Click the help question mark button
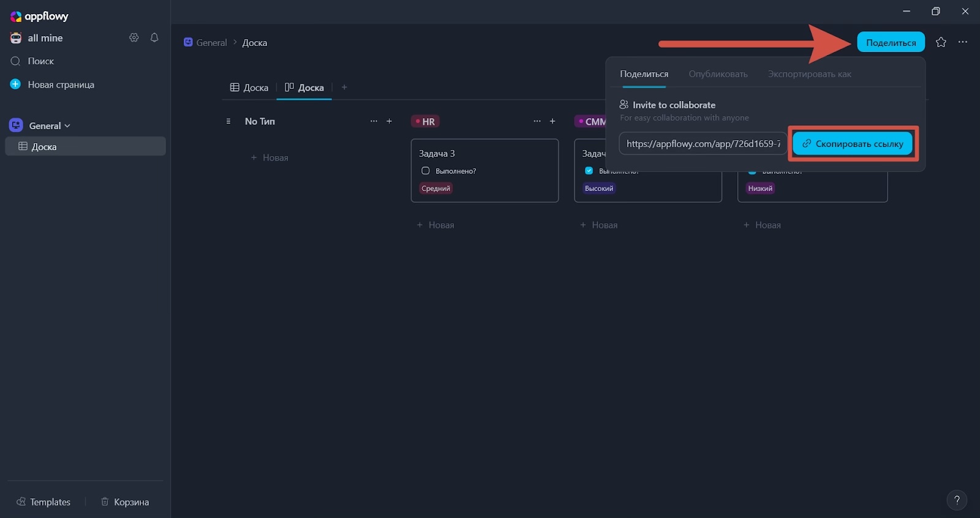 957,500
